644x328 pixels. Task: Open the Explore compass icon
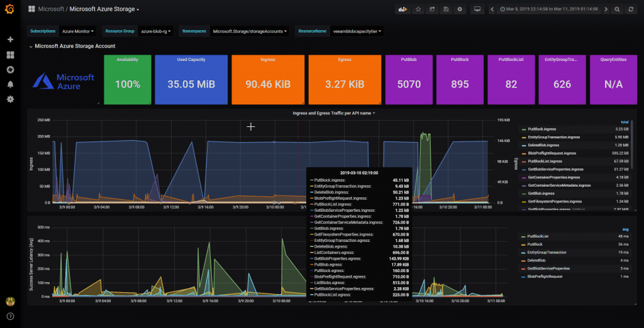(x=10, y=70)
